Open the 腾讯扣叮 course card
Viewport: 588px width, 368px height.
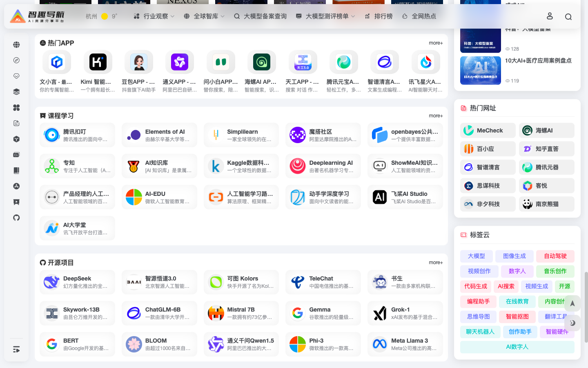point(77,135)
